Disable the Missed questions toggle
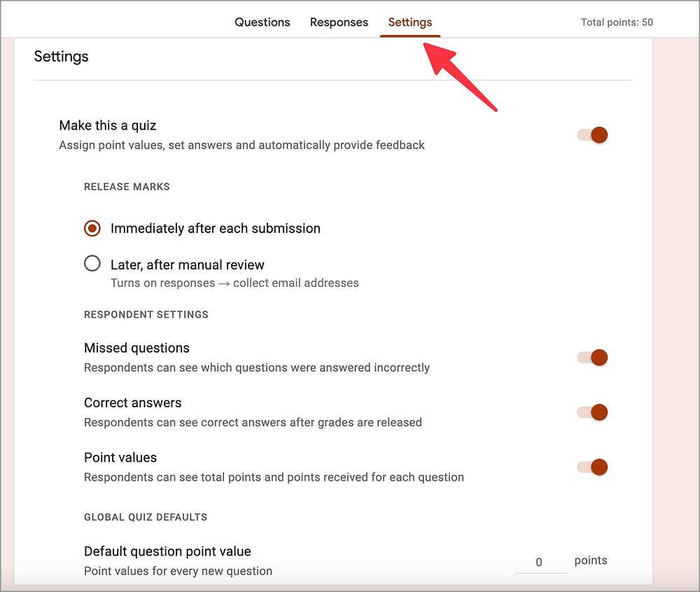The image size is (700, 592). point(593,358)
